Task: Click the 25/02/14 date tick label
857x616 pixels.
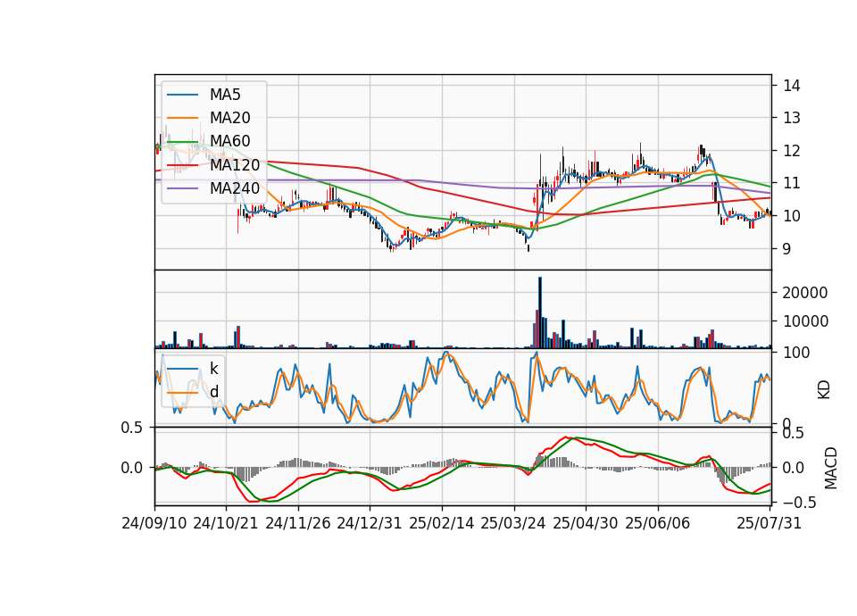Action: pos(442,523)
